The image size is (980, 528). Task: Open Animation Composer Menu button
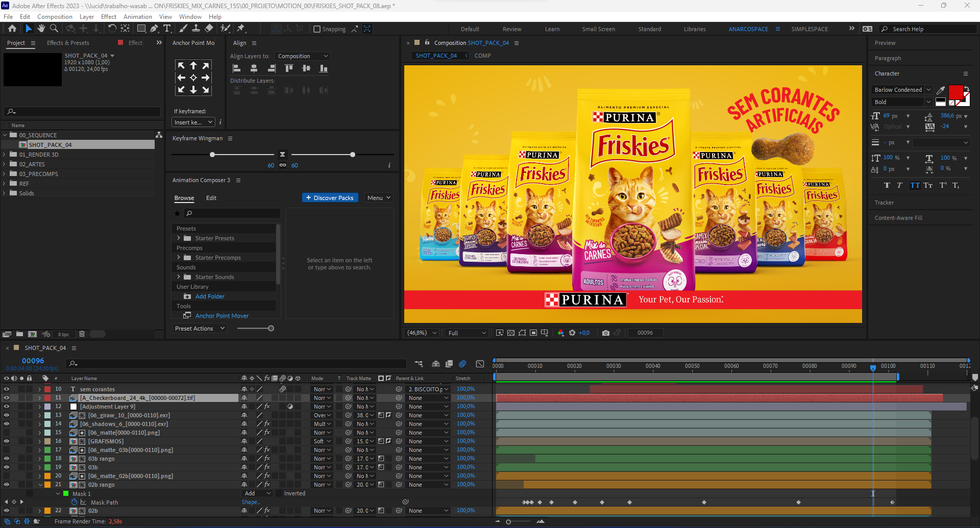379,198
